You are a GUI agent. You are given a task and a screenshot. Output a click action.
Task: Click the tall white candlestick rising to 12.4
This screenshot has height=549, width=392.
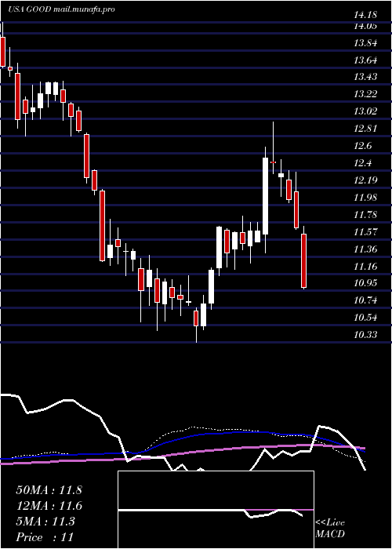(266, 196)
